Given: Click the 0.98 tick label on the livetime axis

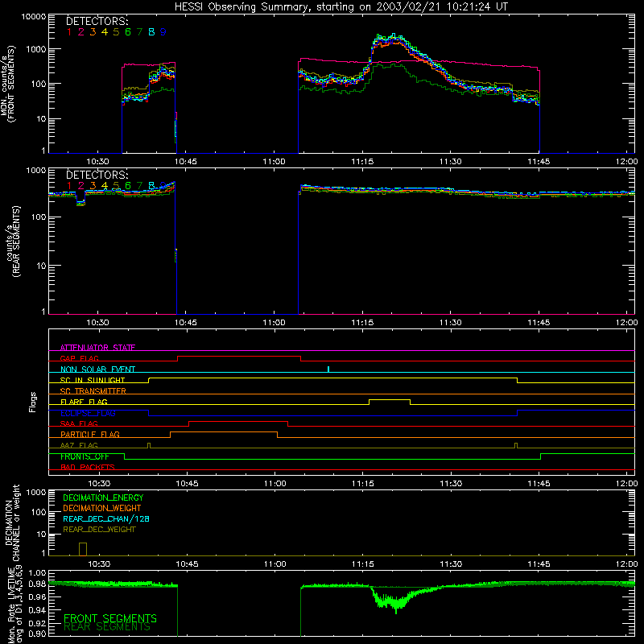Looking at the screenshot, I should pos(38,584).
